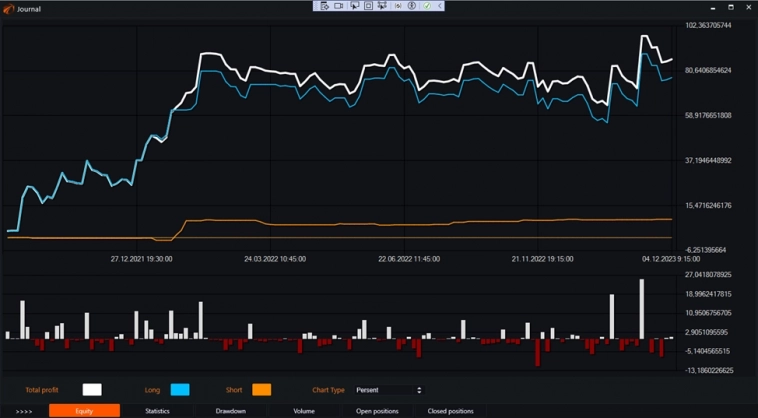Click the orange Short color swatch

pos(261,390)
